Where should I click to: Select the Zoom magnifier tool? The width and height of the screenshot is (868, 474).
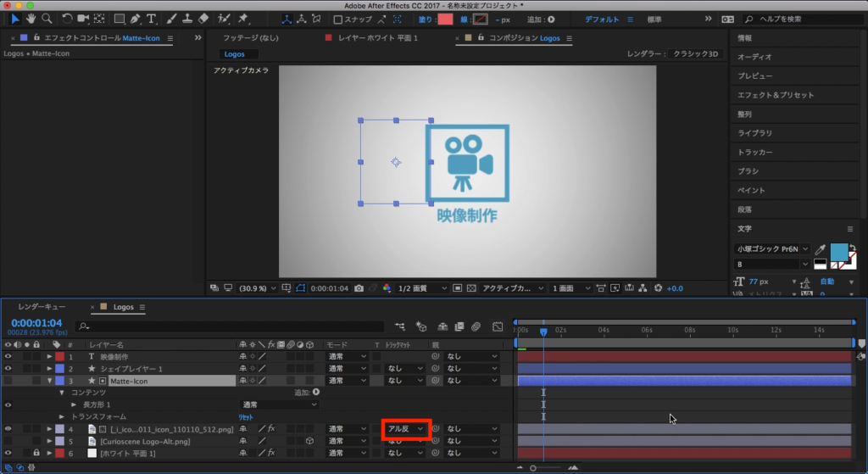[47, 19]
